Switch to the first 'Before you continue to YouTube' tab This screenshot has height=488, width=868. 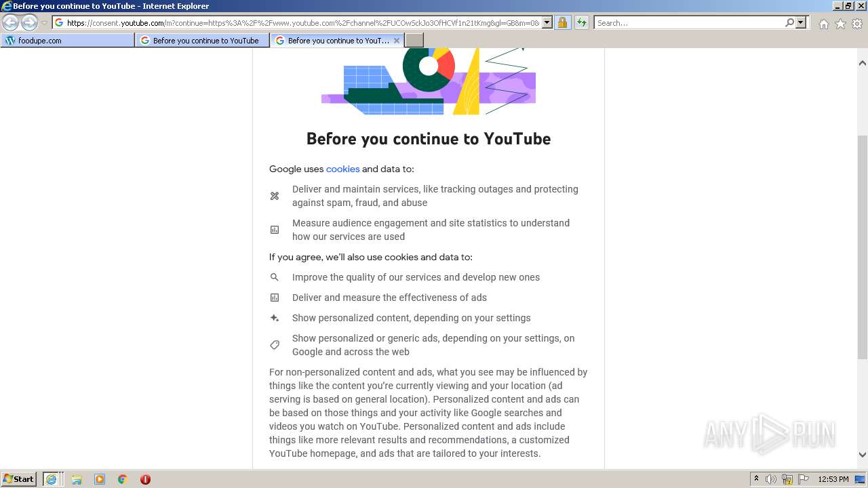[x=202, y=41]
